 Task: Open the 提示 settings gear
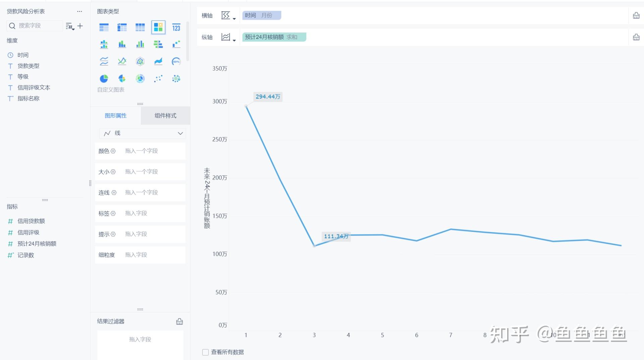[x=113, y=234]
